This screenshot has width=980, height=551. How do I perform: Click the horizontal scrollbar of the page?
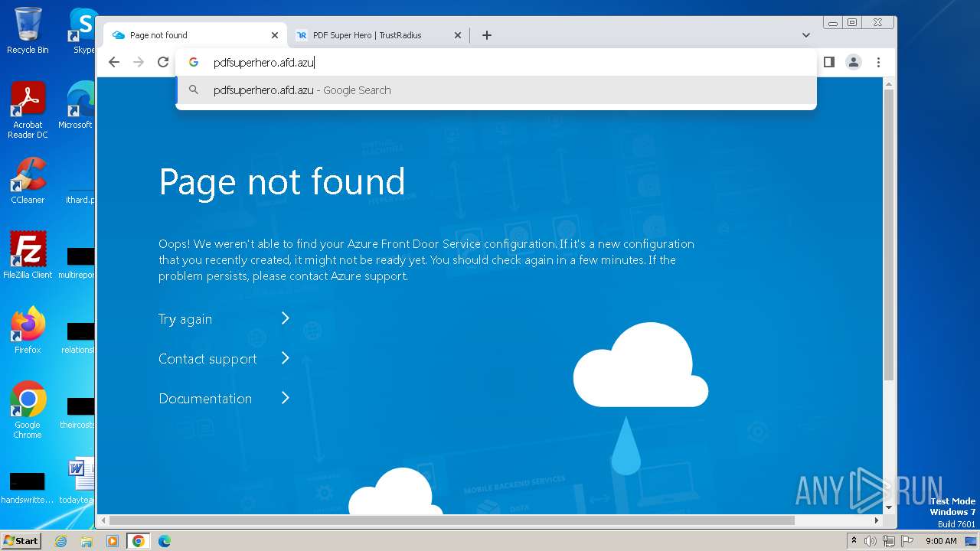(x=452, y=520)
